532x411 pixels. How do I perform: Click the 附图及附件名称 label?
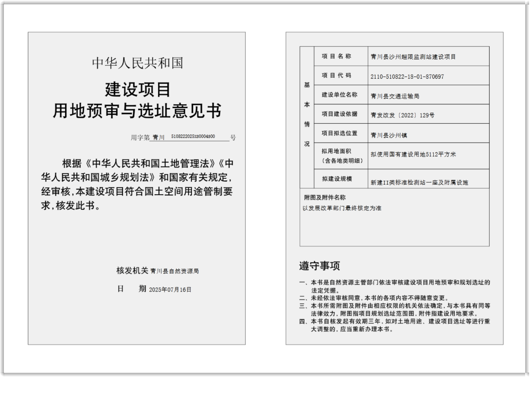click(x=325, y=198)
